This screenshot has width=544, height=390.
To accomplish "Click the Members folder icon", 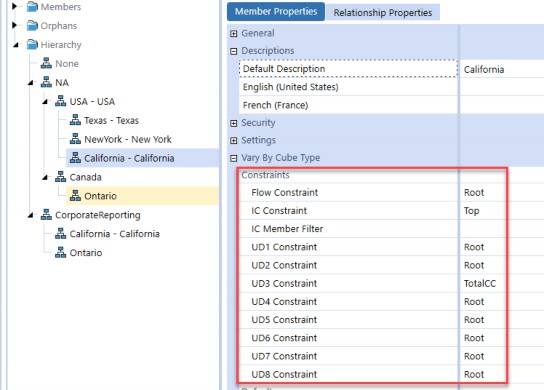I will tap(32, 7).
